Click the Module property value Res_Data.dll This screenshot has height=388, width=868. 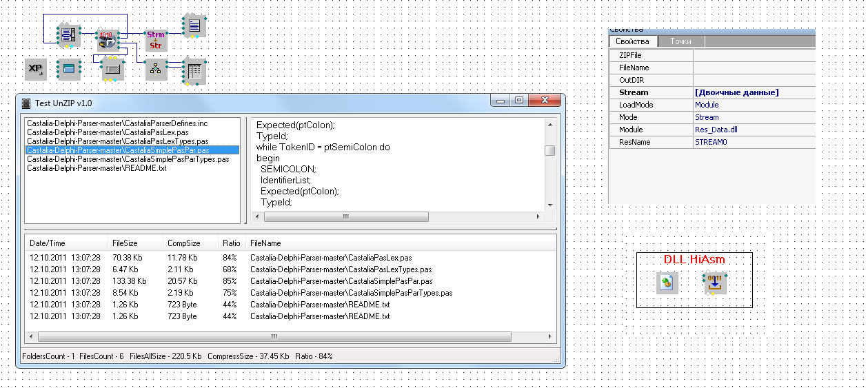754,130
